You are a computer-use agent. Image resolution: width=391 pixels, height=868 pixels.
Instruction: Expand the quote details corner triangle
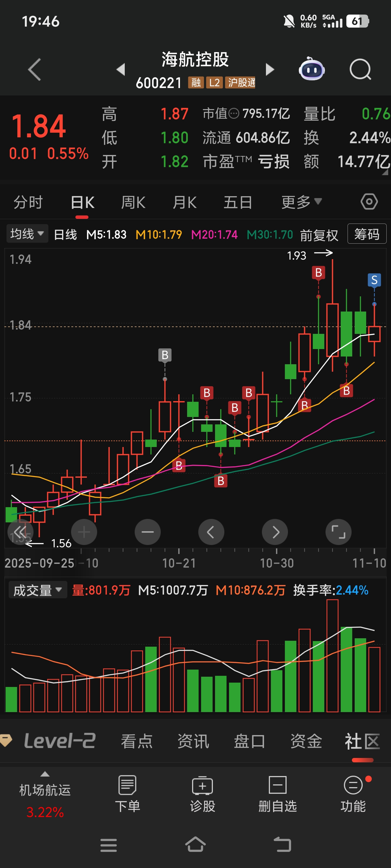point(384,173)
